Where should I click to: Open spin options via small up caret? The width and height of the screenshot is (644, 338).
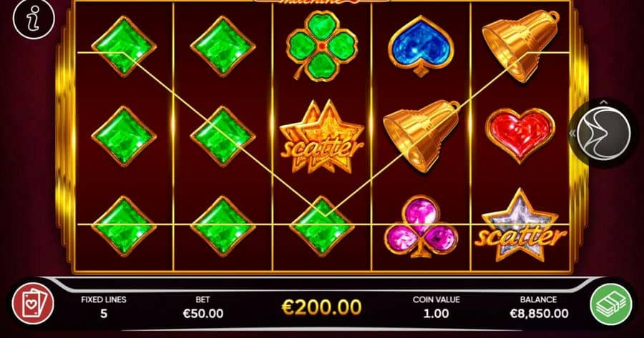pos(603,102)
